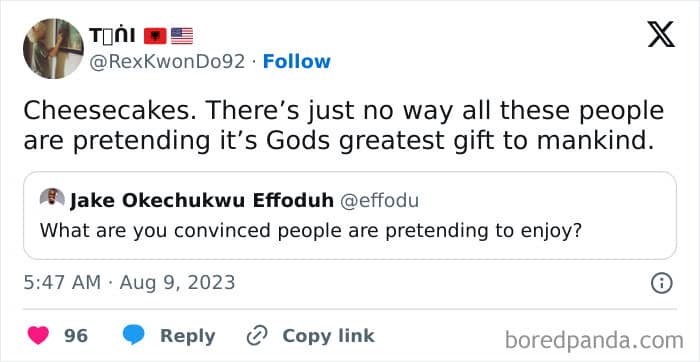The width and height of the screenshot is (700, 362).
Task: Click the Cheesecakes tweet text
Action: [343, 125]
